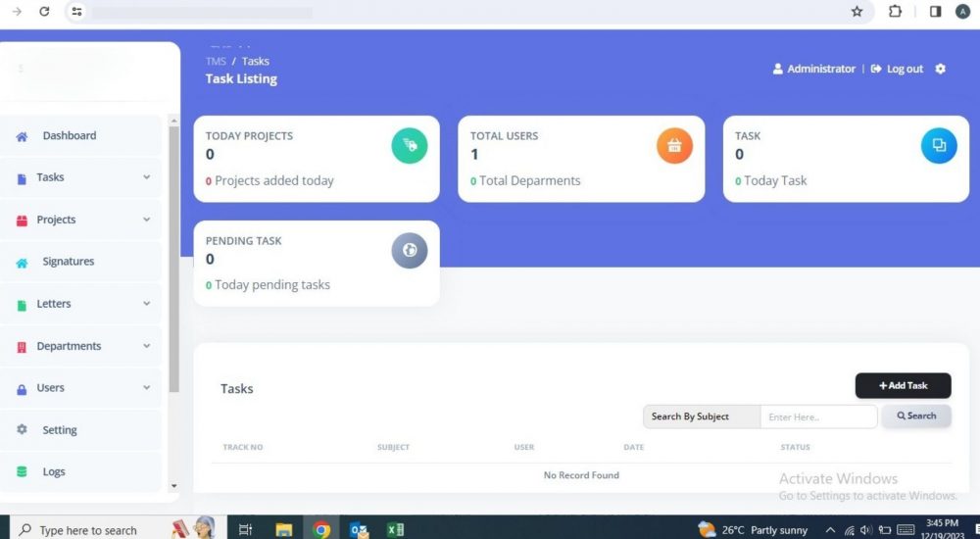Focus the Enter Here search field
The width and height of the screenshot is (980, 539).
(818, 416)
